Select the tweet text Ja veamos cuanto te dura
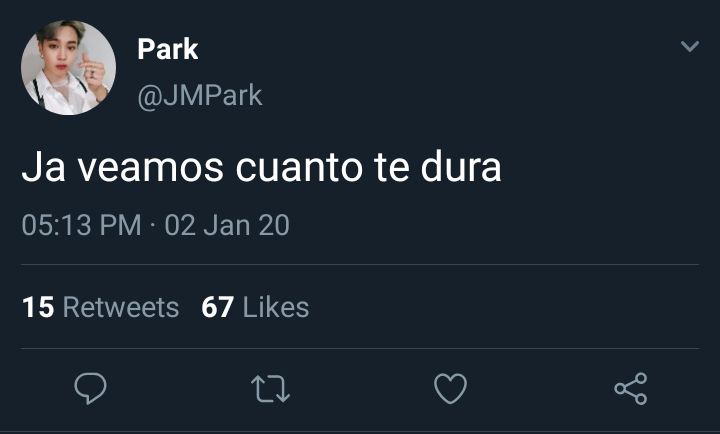 [x=261, y=166]
